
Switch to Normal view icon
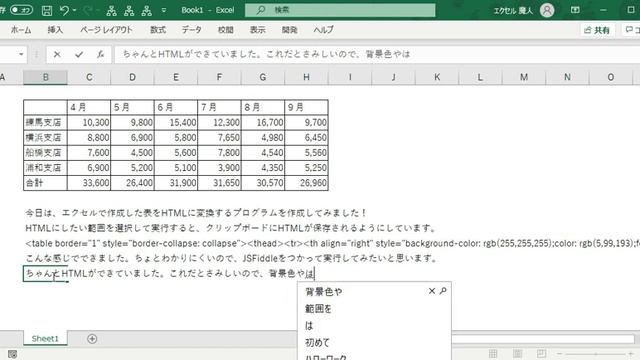point(493,353)
